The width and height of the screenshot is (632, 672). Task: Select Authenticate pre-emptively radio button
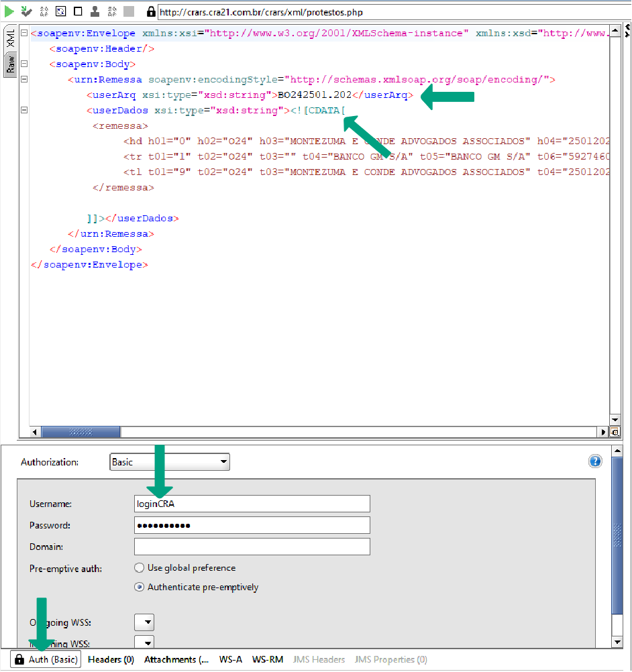[140, 587]
